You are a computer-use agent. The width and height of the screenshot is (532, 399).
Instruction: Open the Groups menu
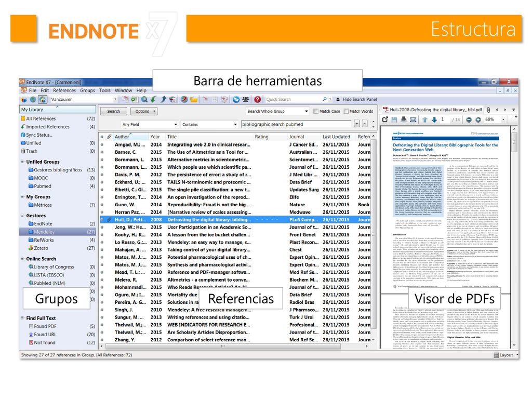tap(87, 90)
